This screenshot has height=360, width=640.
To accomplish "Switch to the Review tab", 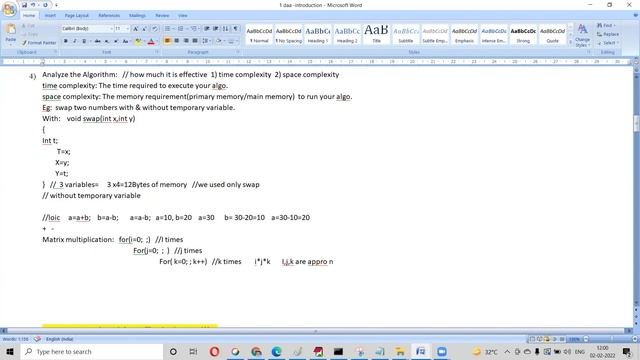I will pos(162,16).
